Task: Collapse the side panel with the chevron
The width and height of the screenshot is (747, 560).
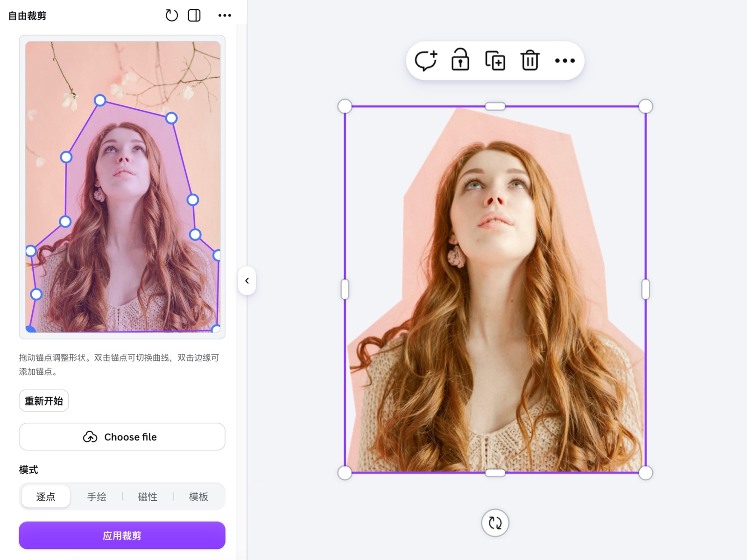Action: coord(247,280)
